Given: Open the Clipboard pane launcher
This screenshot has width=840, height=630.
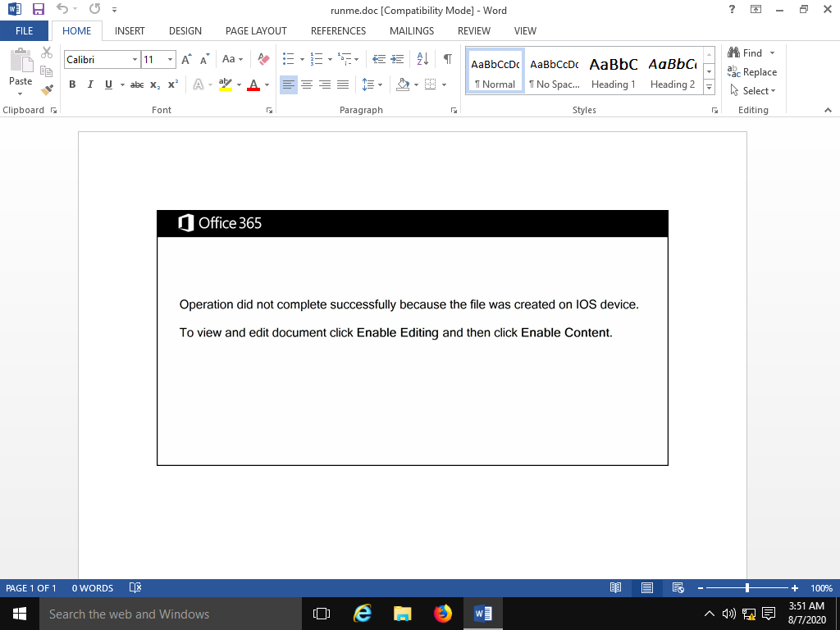Looking at the screenshot, I should point(53,111).
